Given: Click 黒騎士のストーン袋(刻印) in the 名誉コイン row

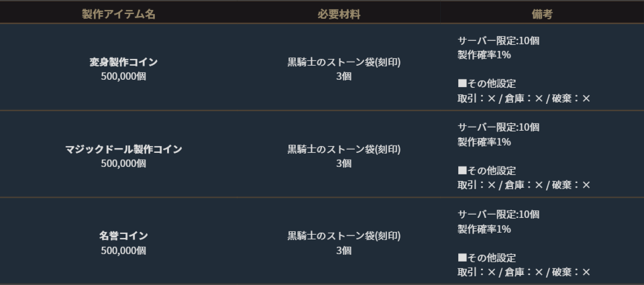Looking at the screenshot, I should click(x=343, y=236).
